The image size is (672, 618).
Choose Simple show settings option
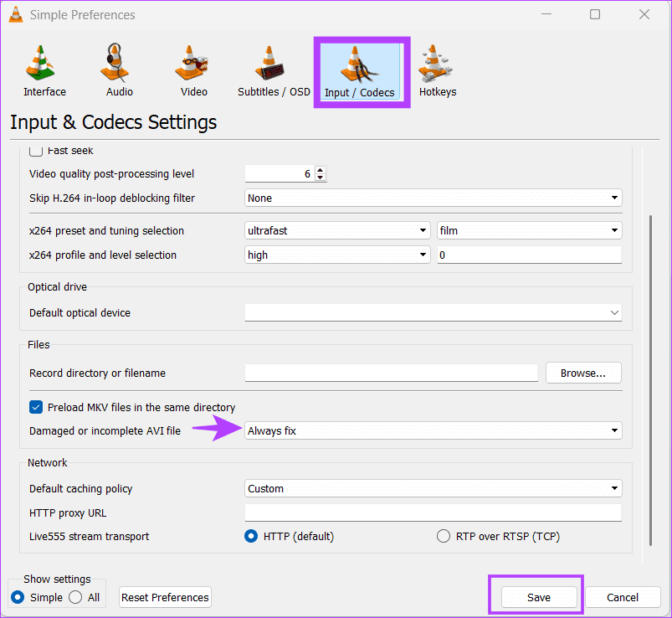point(18,597)
